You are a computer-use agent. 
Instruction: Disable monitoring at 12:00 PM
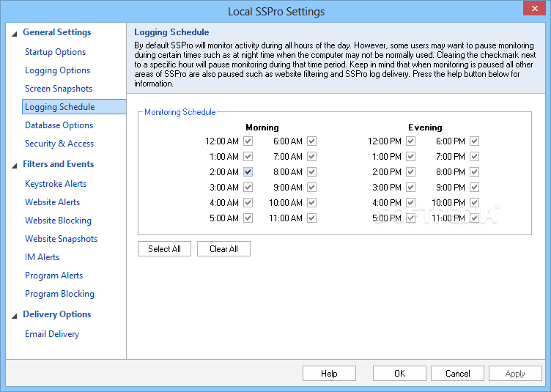(411, 141)
